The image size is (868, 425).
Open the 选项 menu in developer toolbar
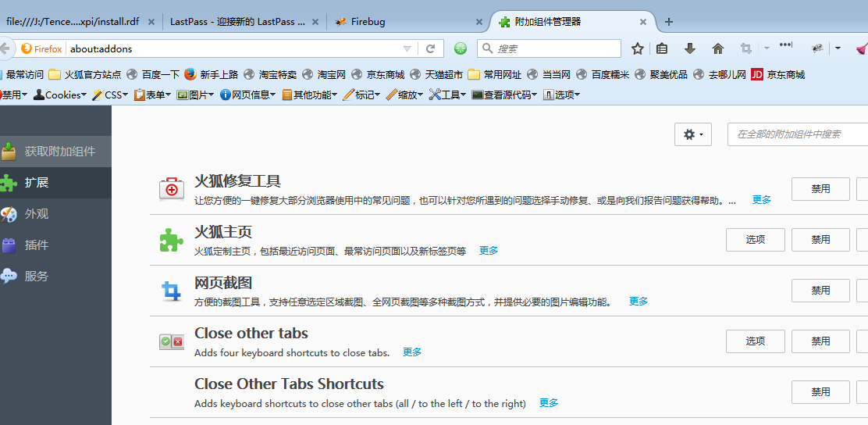coord(561,95)
